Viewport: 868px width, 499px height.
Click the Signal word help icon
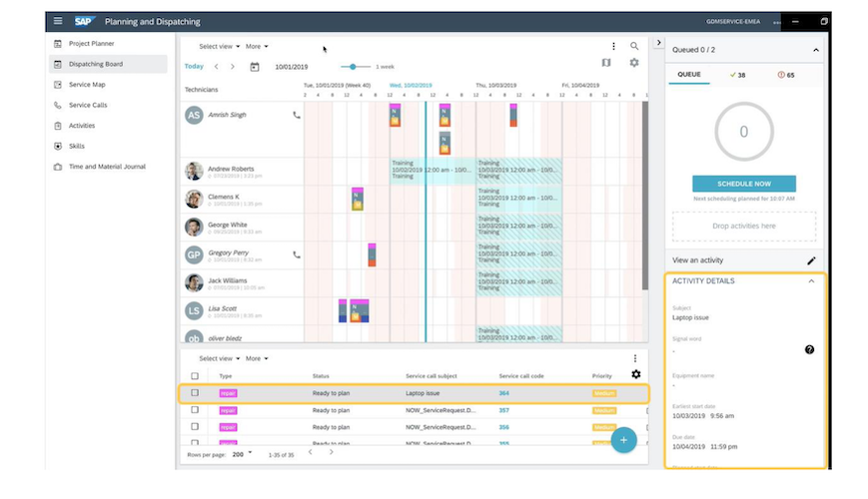[x=809, y=349]
